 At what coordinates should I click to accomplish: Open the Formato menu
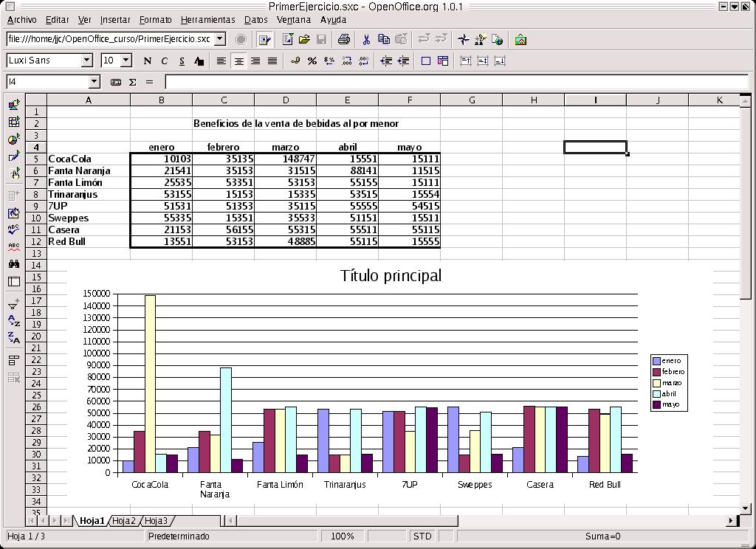pyautogui.click(x=155, y=20)
